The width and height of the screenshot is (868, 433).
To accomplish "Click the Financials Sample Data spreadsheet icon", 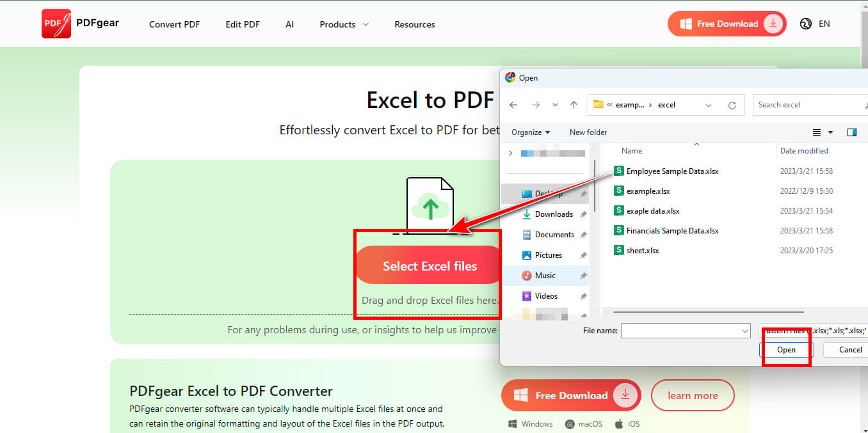I will pyautogui.click(x=618, y=230).
